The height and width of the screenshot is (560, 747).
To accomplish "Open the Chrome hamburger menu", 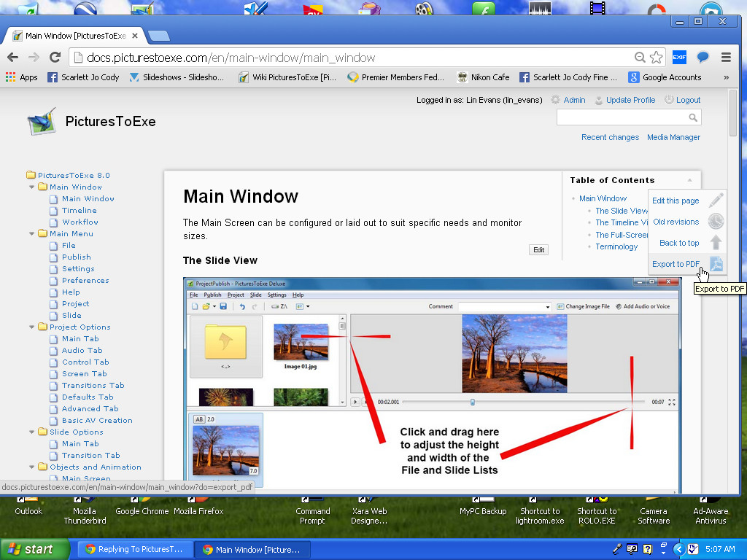I will 726,58.
